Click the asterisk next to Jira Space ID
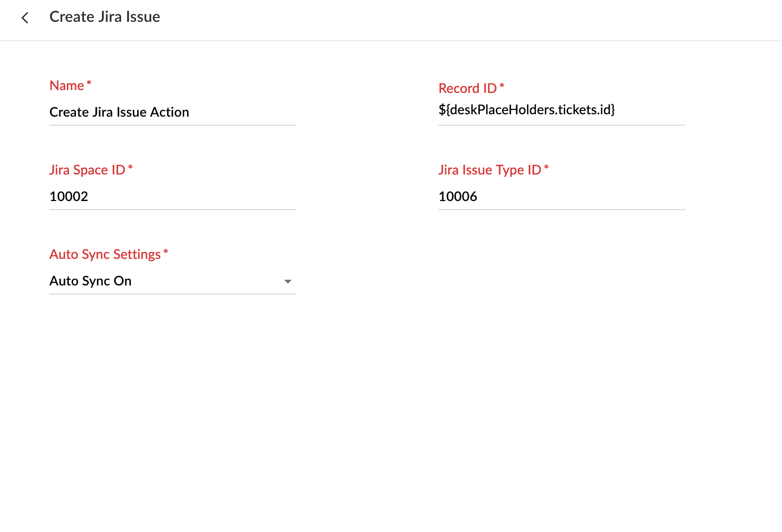The image size is (782, 532). 130,167
